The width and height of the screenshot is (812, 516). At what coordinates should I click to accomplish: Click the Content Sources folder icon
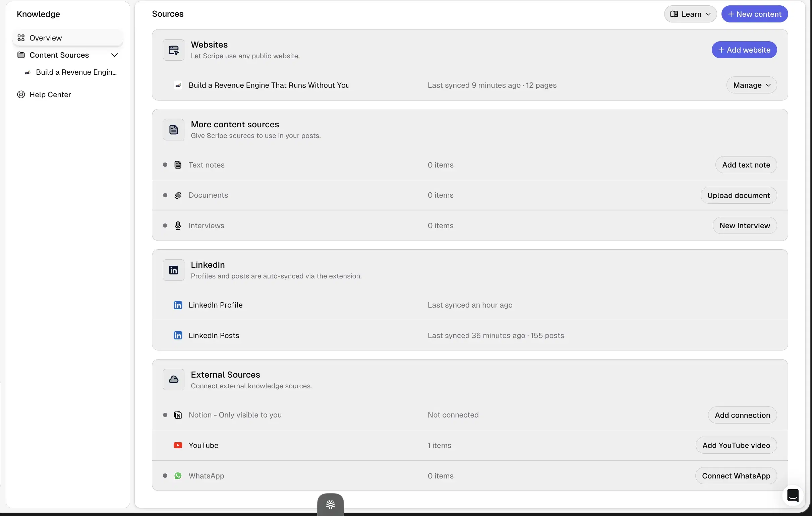[x=21, y=55]
